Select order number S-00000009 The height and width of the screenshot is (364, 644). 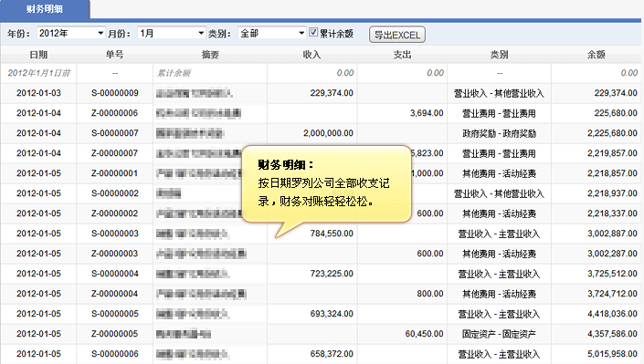(x=114, y=93)
